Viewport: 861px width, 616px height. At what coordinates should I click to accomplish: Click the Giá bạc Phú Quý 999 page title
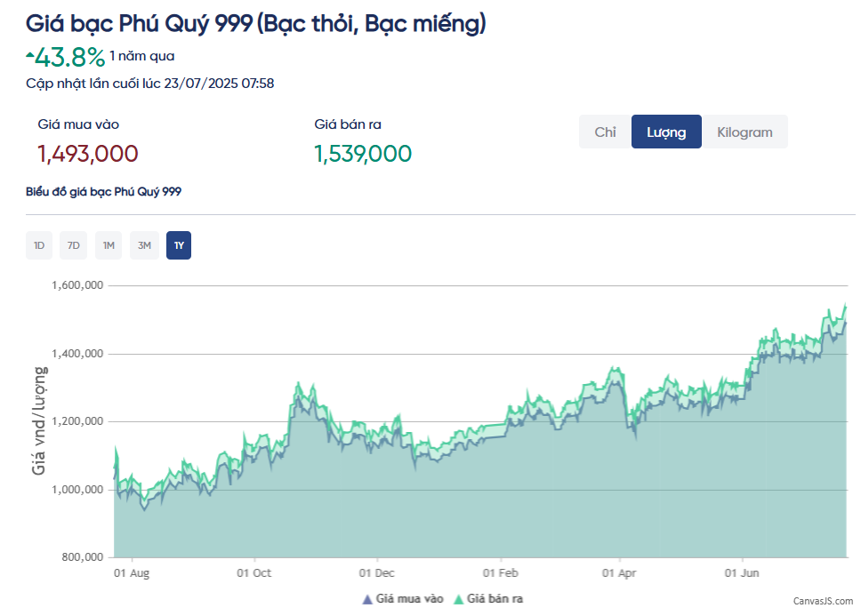255,23
